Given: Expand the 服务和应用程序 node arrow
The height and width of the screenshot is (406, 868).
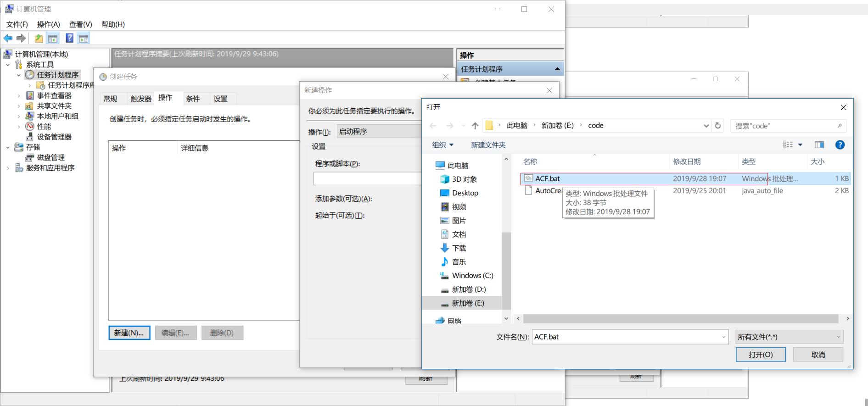Looking at the screenshot, I should coord(8,168).
